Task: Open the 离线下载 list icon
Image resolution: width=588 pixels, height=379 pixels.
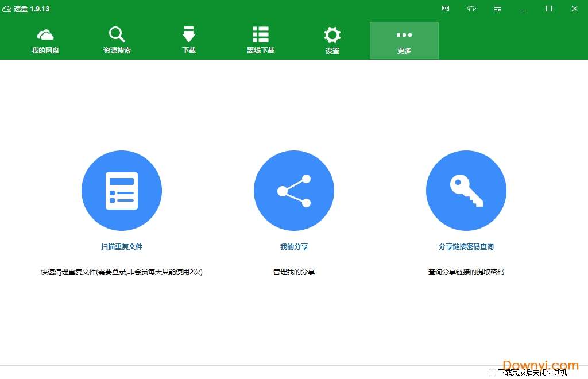Action: click(x=260, y=34)
